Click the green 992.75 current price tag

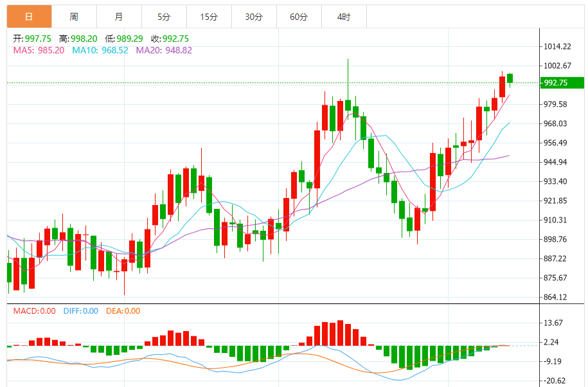(562, 83)
